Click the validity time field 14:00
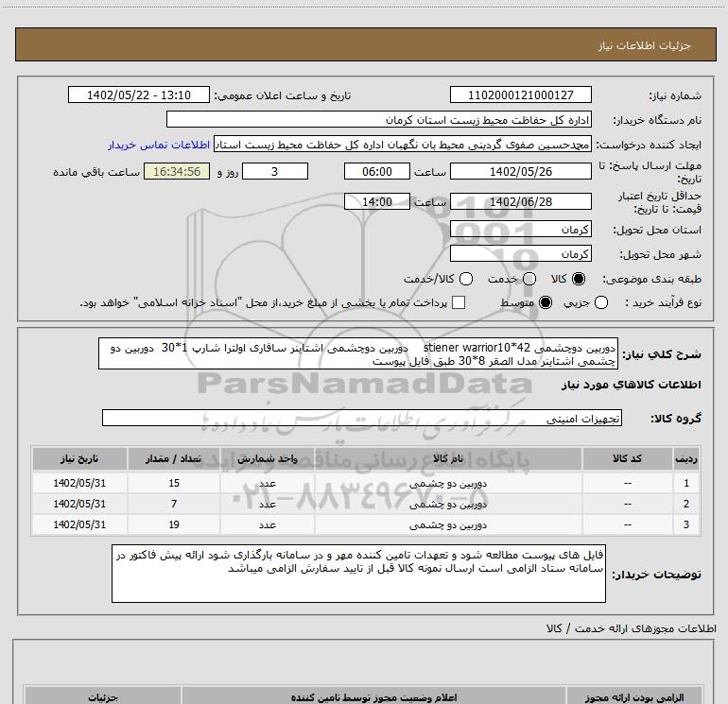This screenshot has width=728, height=704. 377,202
